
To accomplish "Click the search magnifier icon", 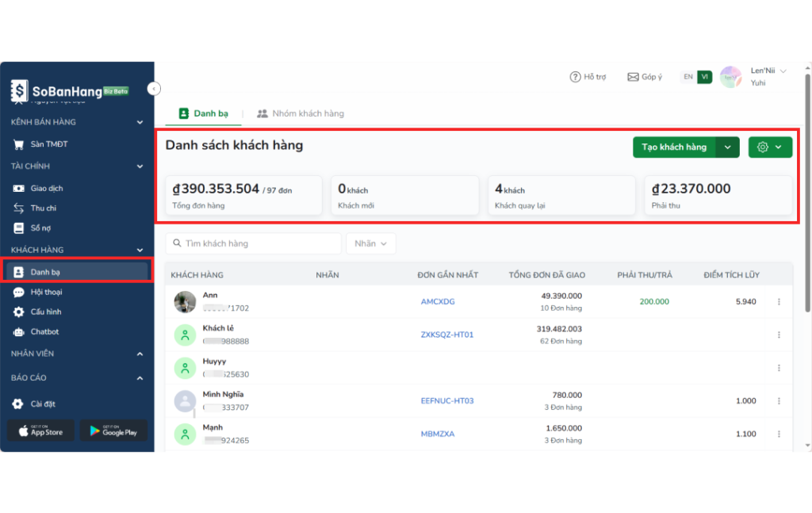I will tap(177, 243).
